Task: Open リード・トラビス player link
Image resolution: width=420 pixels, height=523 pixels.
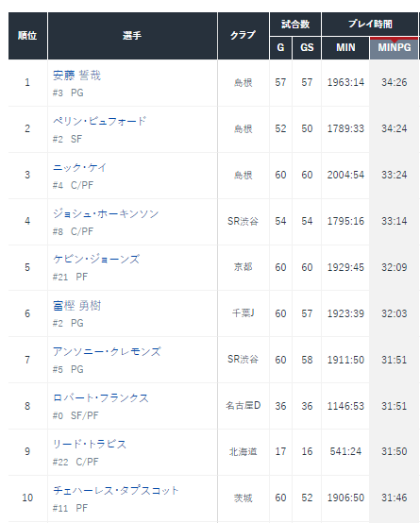Action: (90, 445)
